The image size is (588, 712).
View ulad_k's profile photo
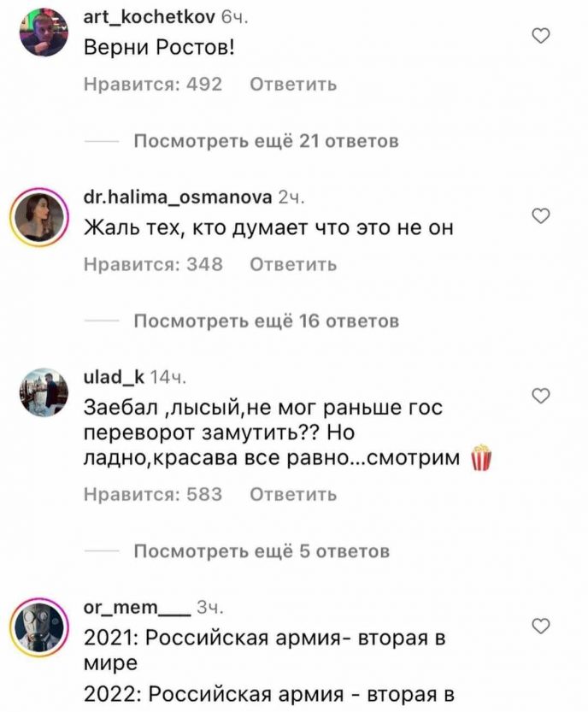pos(44,392)
